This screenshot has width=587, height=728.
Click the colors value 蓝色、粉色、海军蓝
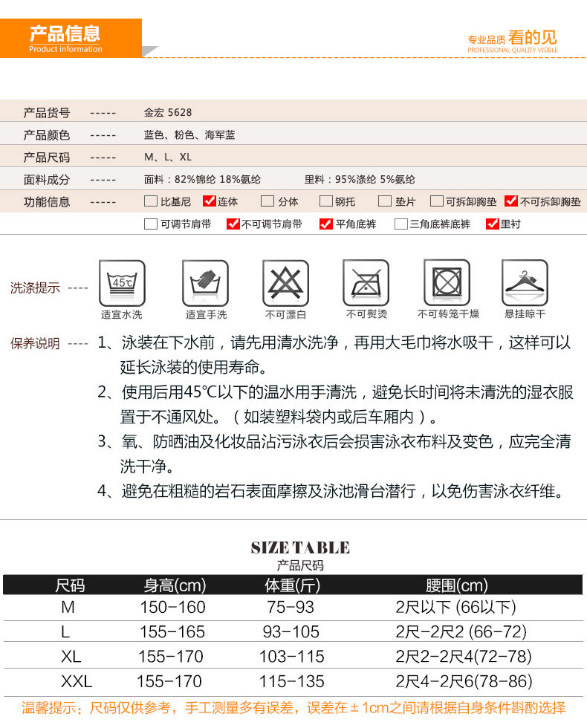(189, 134)
